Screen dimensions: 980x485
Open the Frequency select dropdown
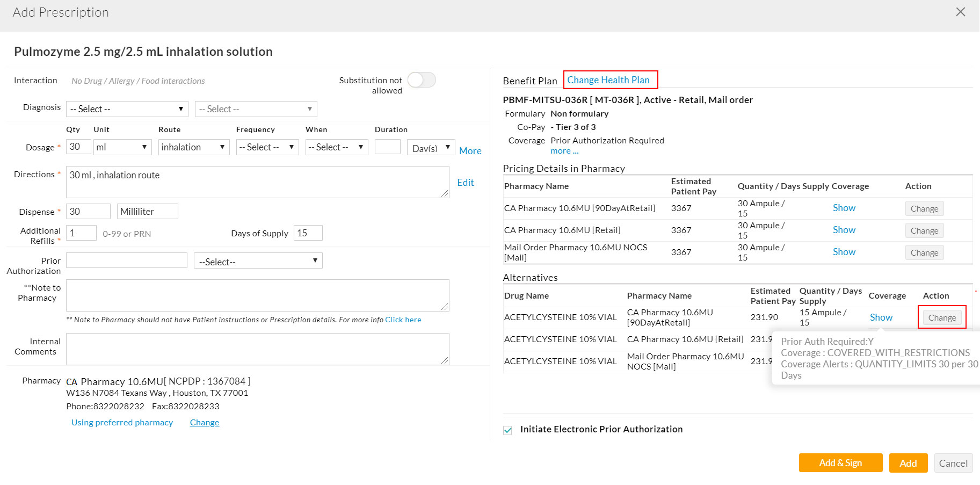pyautogui.click(x=267, y=147)
